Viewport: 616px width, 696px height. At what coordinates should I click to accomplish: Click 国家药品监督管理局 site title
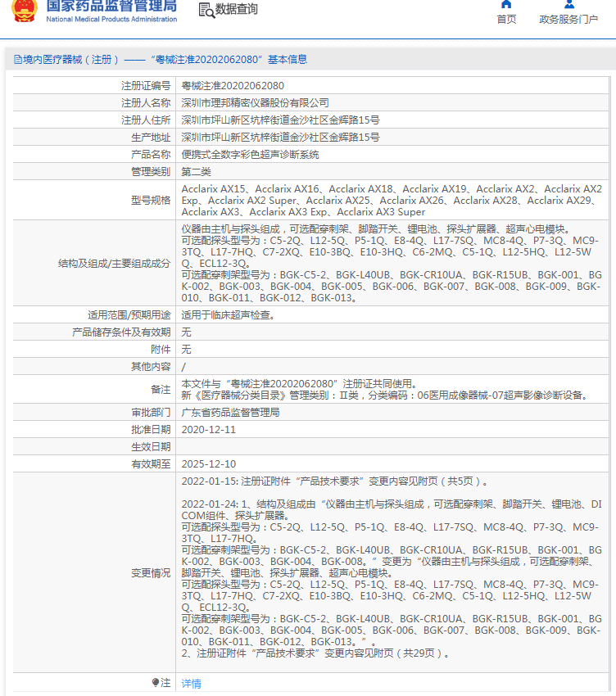point(111,7)
